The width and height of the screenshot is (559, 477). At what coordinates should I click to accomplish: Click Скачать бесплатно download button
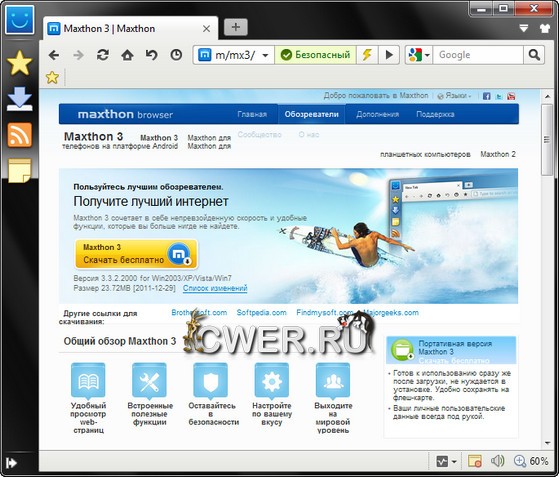(x=136, y=254)
